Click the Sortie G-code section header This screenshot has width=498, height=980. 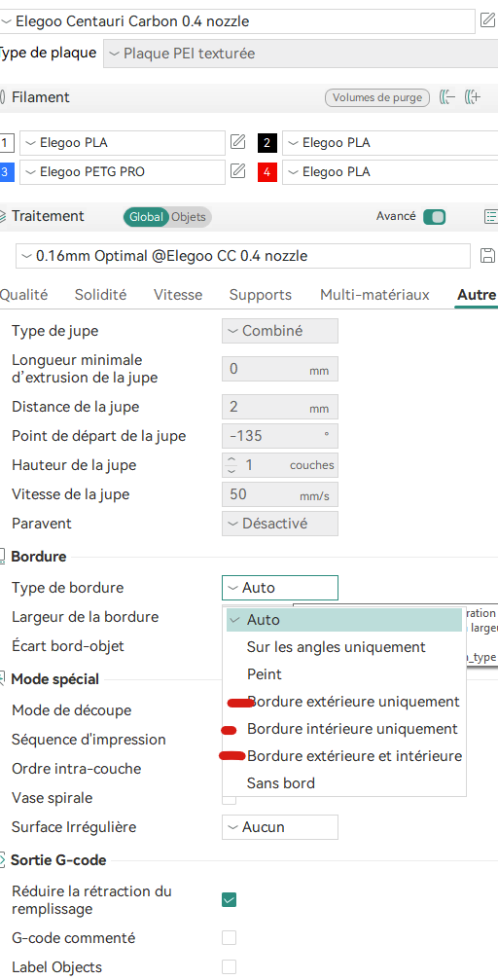pyautogui.click(x=58, y=860)
